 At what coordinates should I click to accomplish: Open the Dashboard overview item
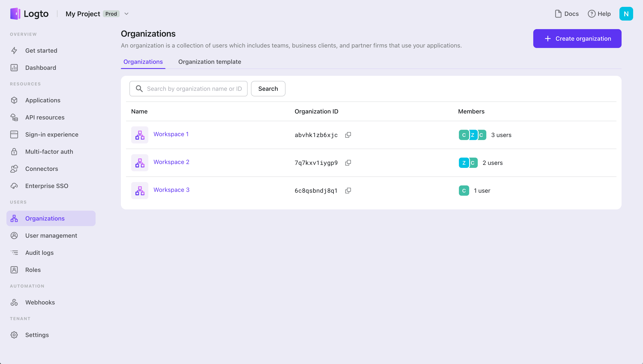[41, 67]
